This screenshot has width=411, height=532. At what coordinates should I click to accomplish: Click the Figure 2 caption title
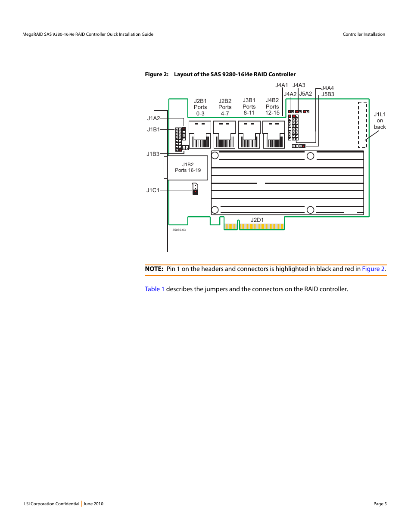coord(220,74)
